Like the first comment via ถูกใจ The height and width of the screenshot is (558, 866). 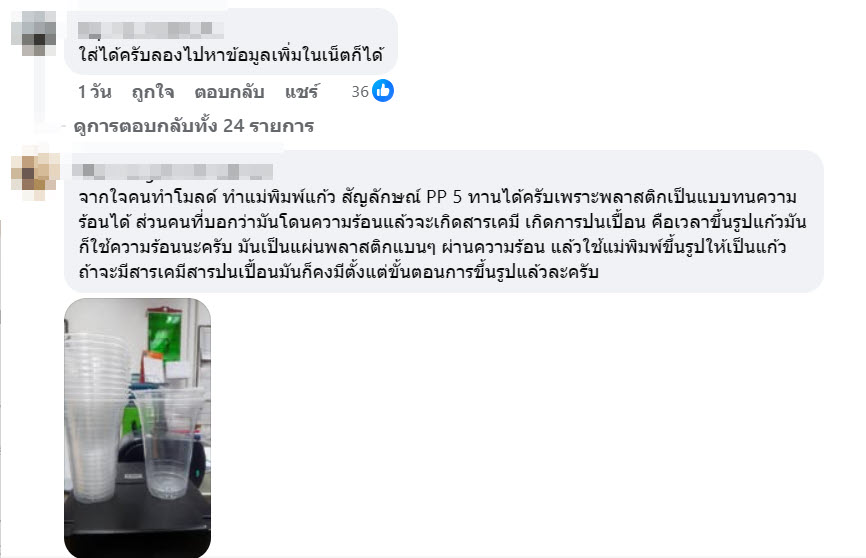tap(153, 92)
